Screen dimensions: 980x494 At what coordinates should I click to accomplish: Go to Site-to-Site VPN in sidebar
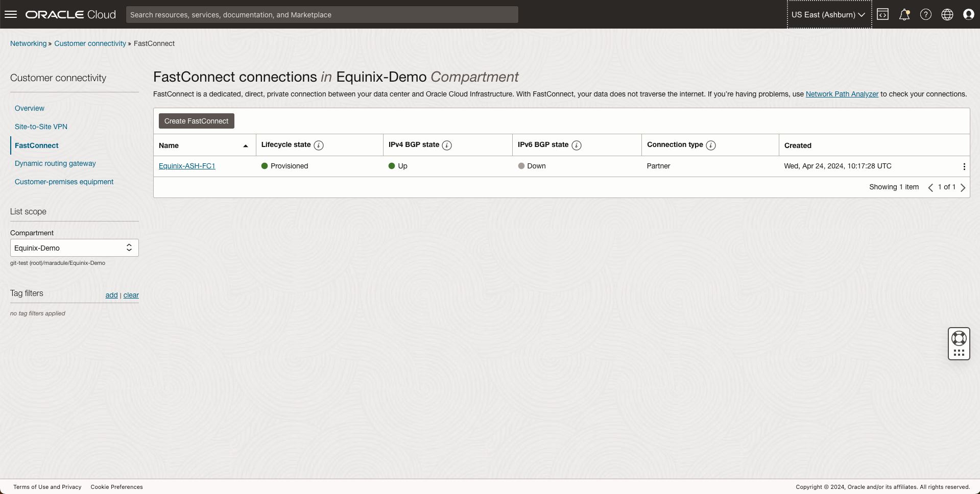click(41, 127)
